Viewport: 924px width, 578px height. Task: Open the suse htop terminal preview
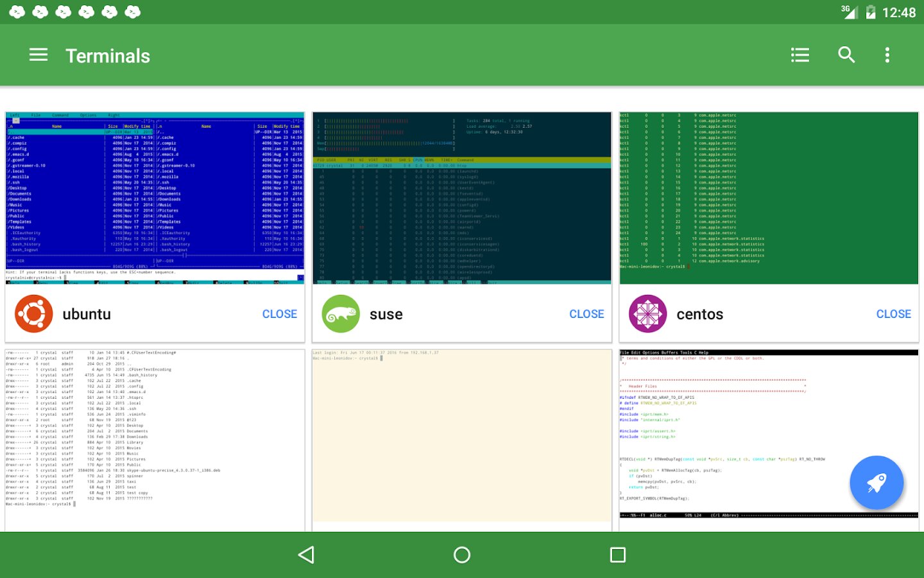tap(461, 198)
